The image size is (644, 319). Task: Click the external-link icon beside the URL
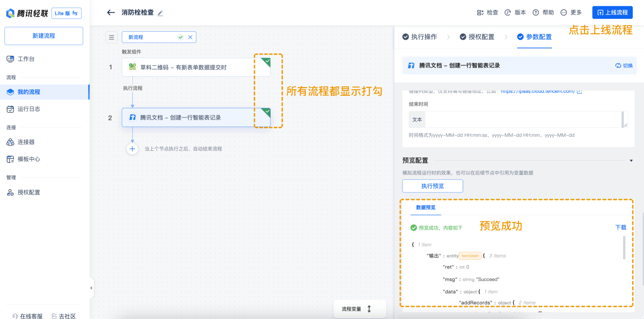point(579,91)
